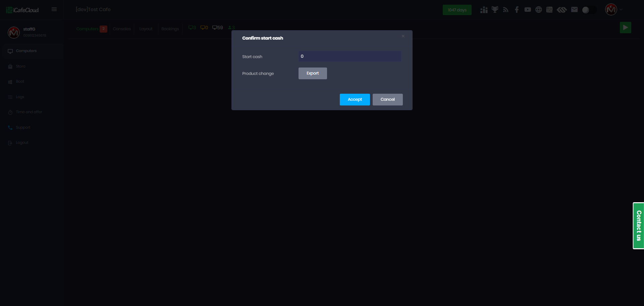644x306 pixels.
Task: Open the leaderboard ranking icon
Action: pyautogui.click(x=484, y=10)
